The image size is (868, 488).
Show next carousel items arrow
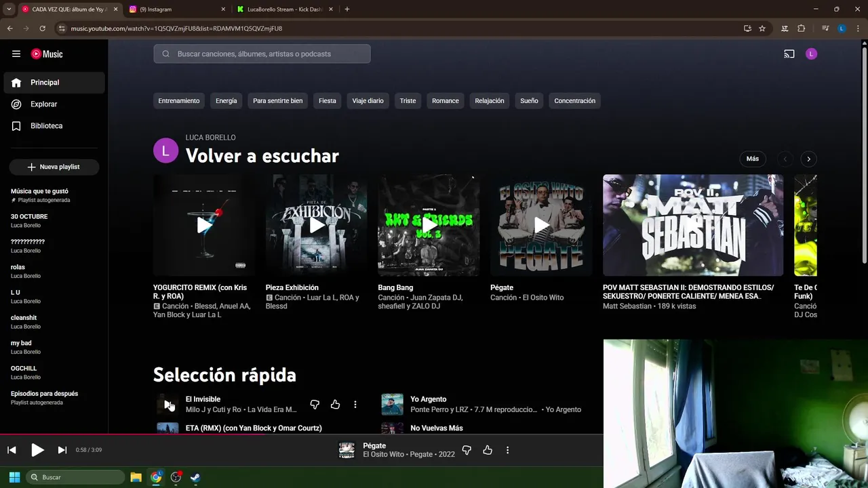[808, 159]
